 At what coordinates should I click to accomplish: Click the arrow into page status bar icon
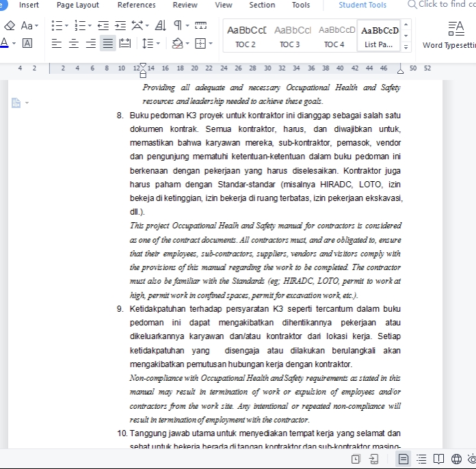click(x=374, y=459)
